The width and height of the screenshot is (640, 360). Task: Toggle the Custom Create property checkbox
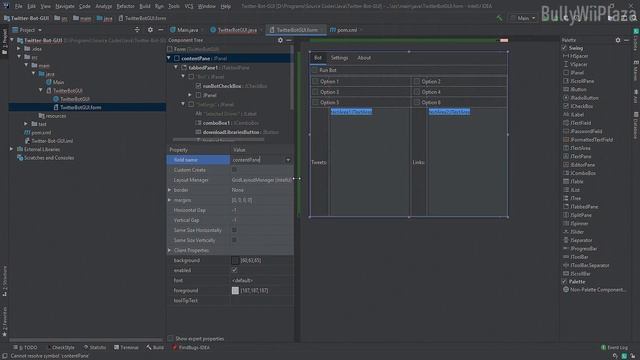pos(234,170)
